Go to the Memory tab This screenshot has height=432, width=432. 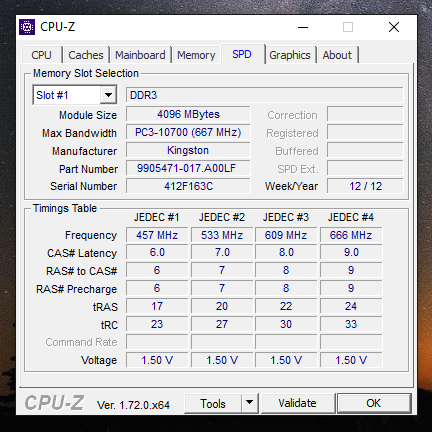pos(196,55)
